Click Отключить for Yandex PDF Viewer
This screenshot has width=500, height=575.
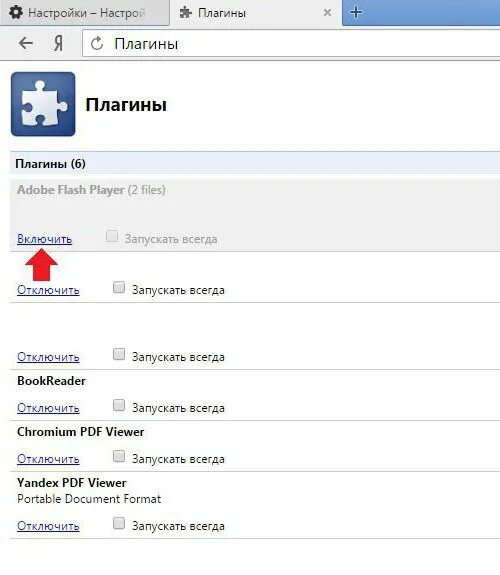point(48,526)
